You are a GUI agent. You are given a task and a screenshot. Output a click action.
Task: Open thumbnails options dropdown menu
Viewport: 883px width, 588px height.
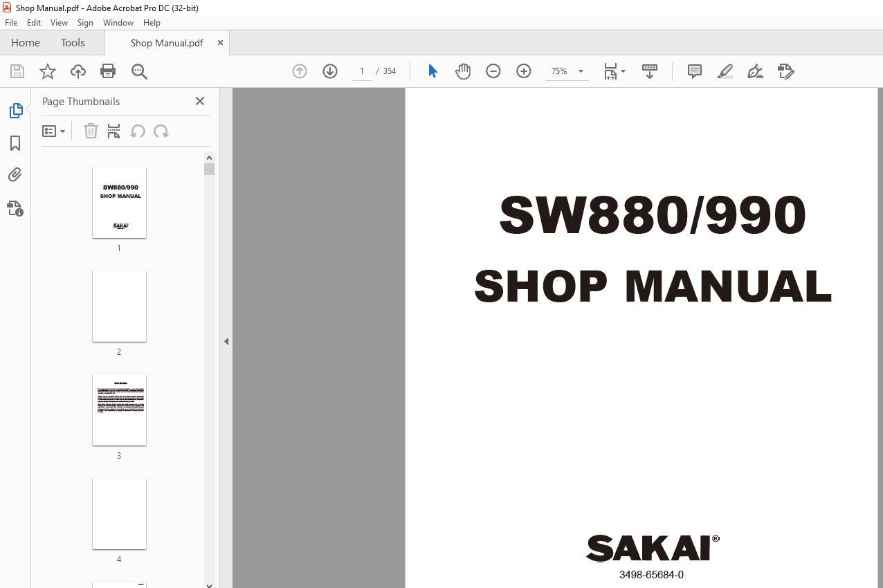pos(54,131)
